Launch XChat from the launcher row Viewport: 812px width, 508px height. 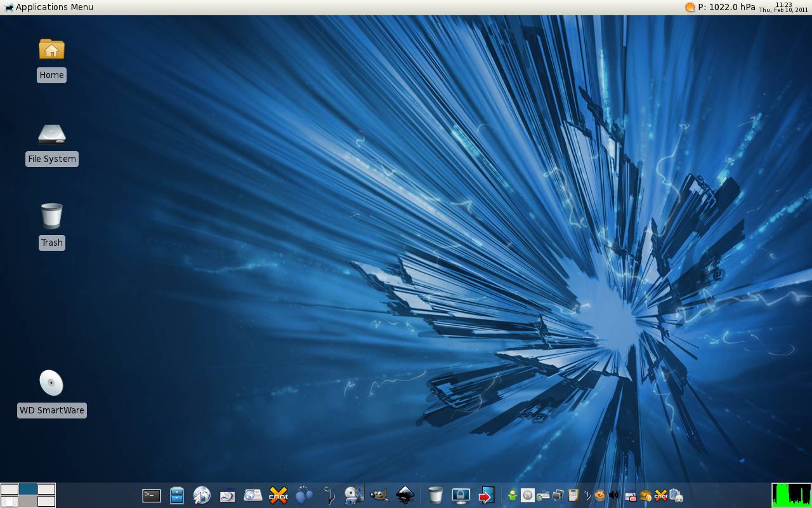278,495
